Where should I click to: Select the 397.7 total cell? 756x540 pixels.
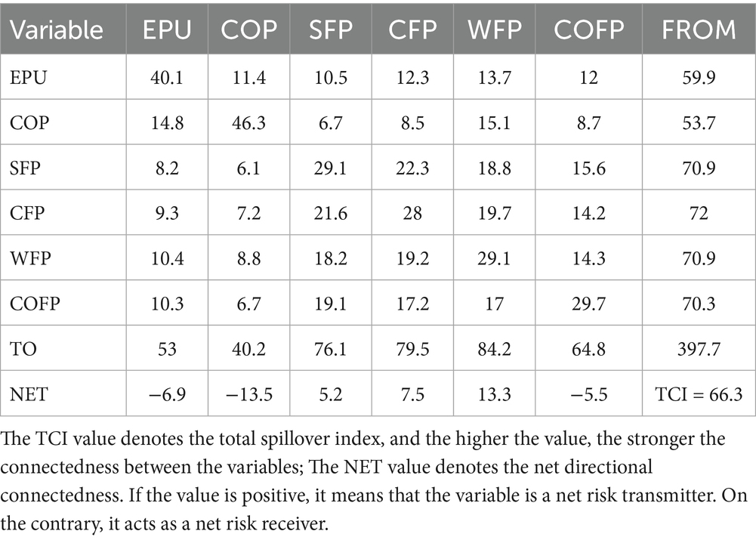pos(698,350)
